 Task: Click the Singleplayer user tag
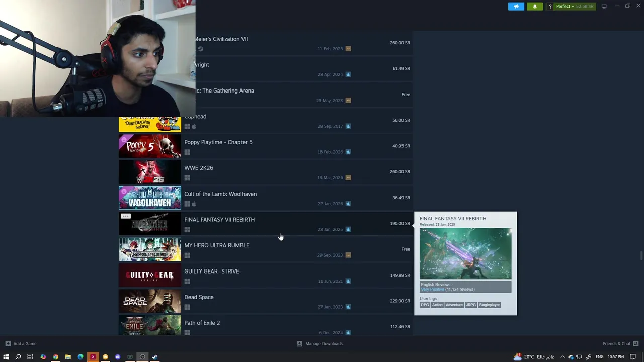pyautogui.click(x=489, y=305)
